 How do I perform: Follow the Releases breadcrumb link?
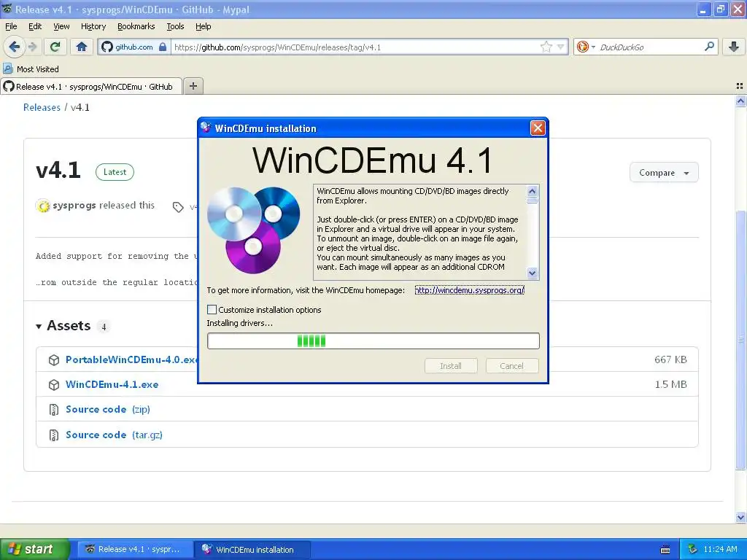click(x=42, y=108)
